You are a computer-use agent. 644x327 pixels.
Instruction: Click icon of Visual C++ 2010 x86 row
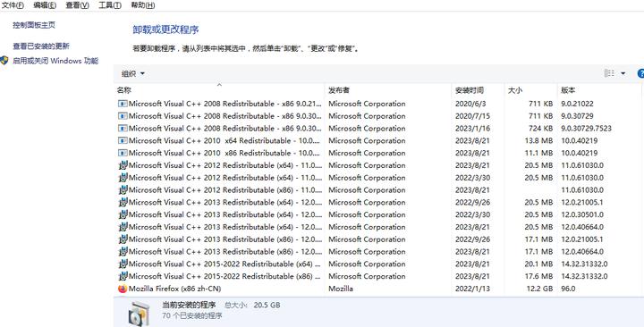[x=123, y=153]
